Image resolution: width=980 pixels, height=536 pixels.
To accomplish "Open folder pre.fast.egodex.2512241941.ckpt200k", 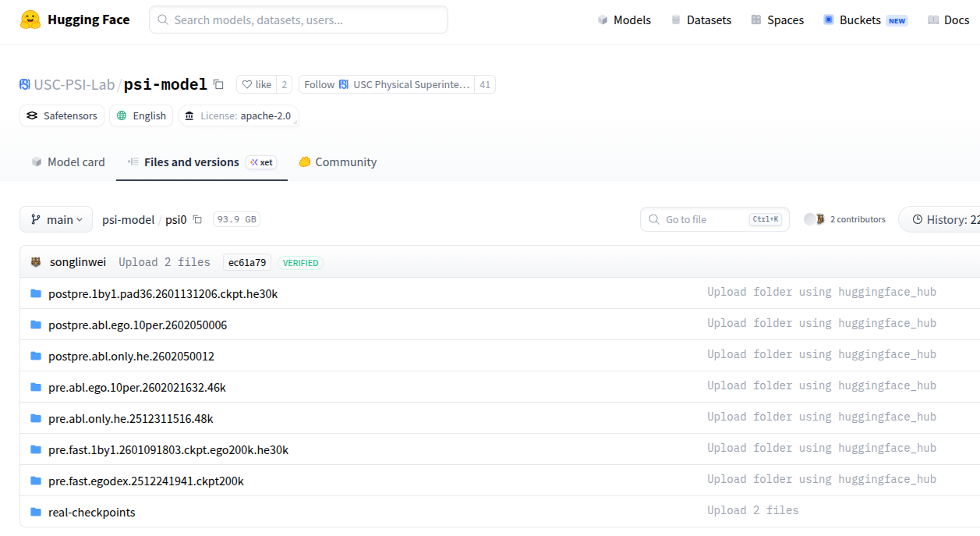I will click(146, 481).
